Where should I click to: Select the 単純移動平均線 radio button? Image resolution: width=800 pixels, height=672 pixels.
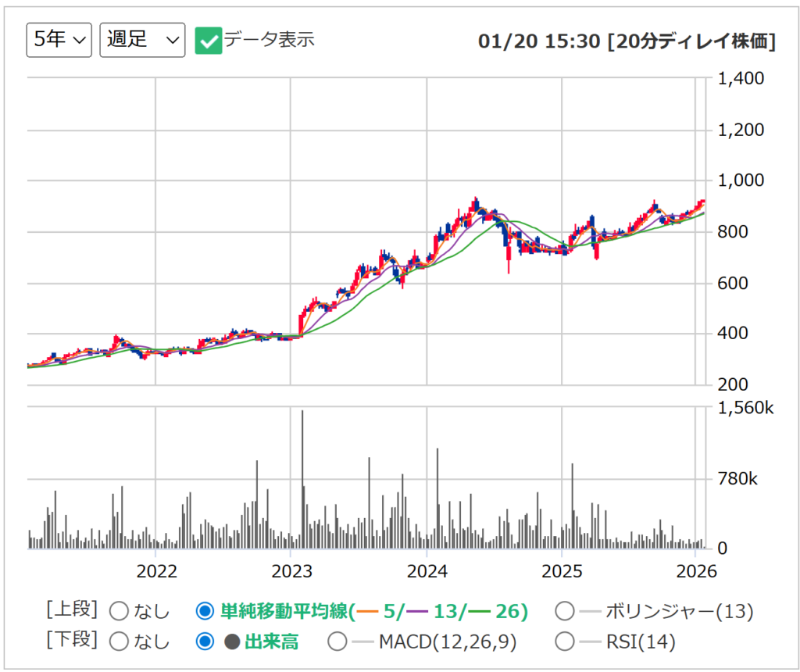click(205, 611)
